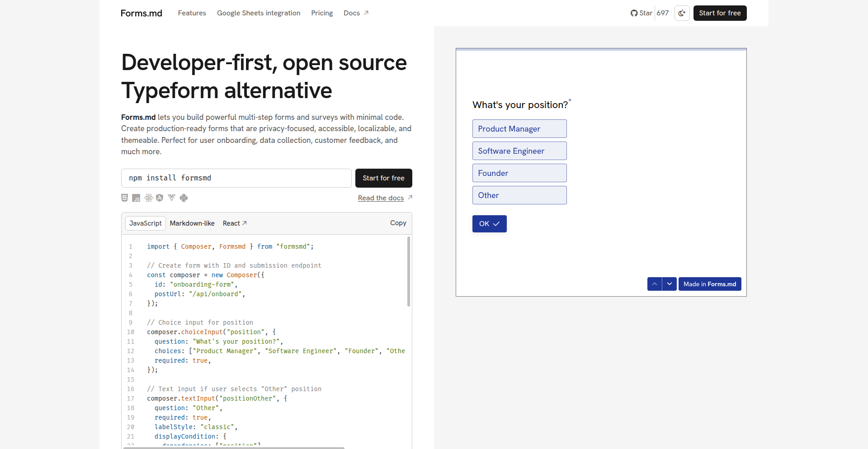Go to previous question with up chevron
Image resolution: width=868 pixels, height=449 pixels.
[x=654, y=284]
